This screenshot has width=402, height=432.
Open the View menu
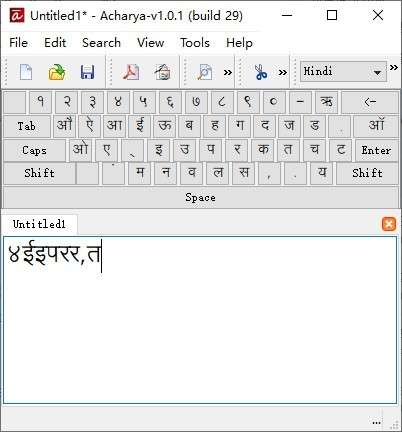click(x=150, y=43)
